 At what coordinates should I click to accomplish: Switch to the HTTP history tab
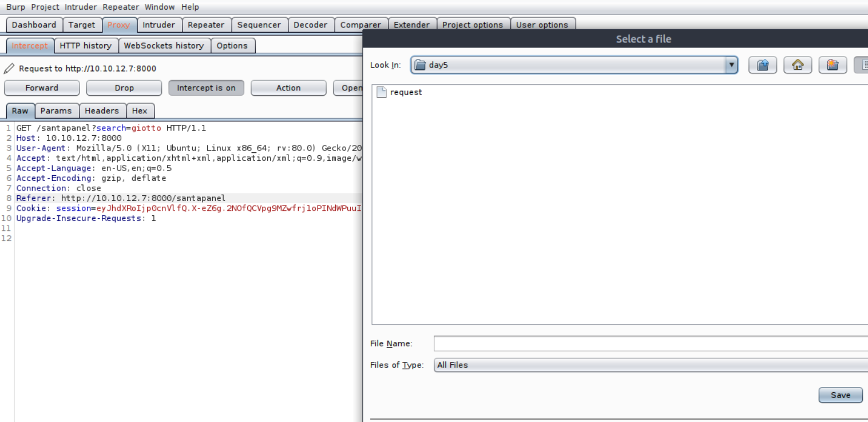pyautogui.click(x=86, y=46)
